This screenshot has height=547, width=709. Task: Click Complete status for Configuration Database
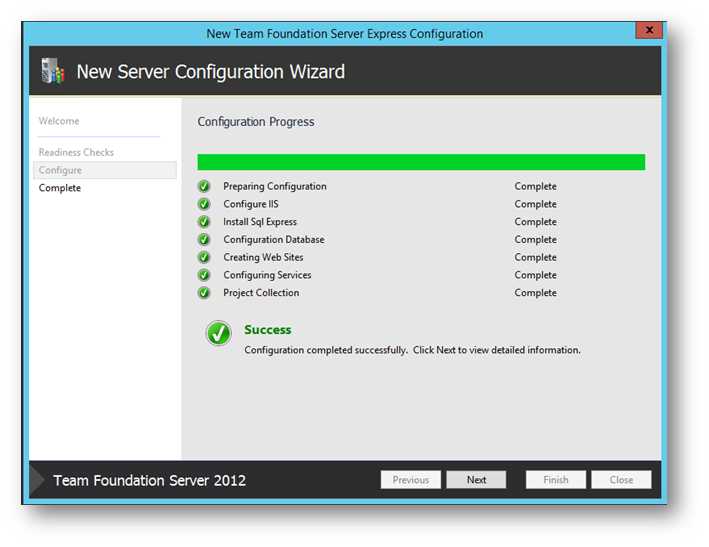(x=535, y=239)
